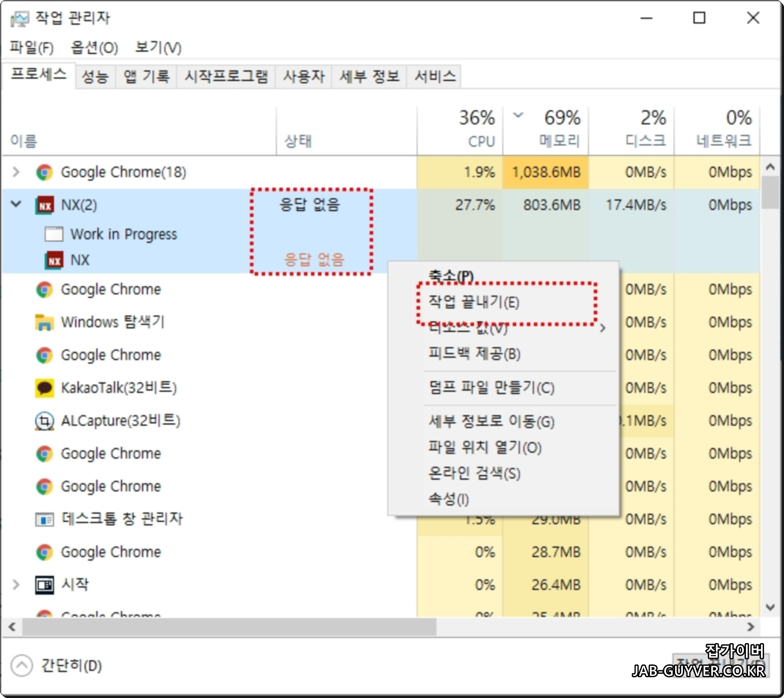Image resolution: width=784 pixels, height=698 pixels.
Task: Click the sort chevron above 메모리 column
Action: tap(518, 115)
